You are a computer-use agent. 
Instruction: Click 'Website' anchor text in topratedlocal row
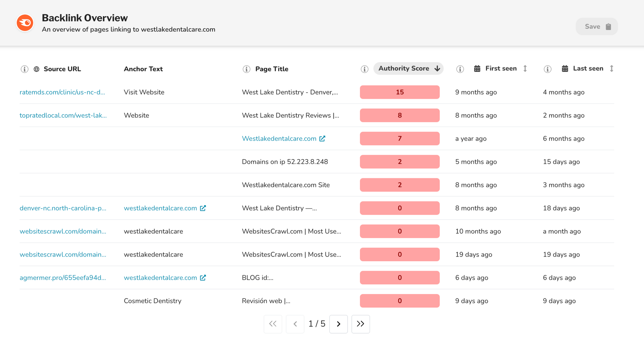pyautogui.click(x=136, y=115)
